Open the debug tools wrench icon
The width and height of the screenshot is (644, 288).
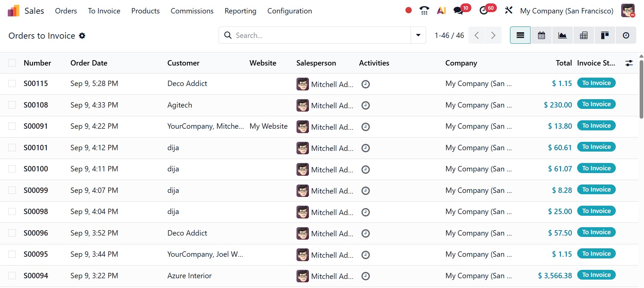coord(508,11)
